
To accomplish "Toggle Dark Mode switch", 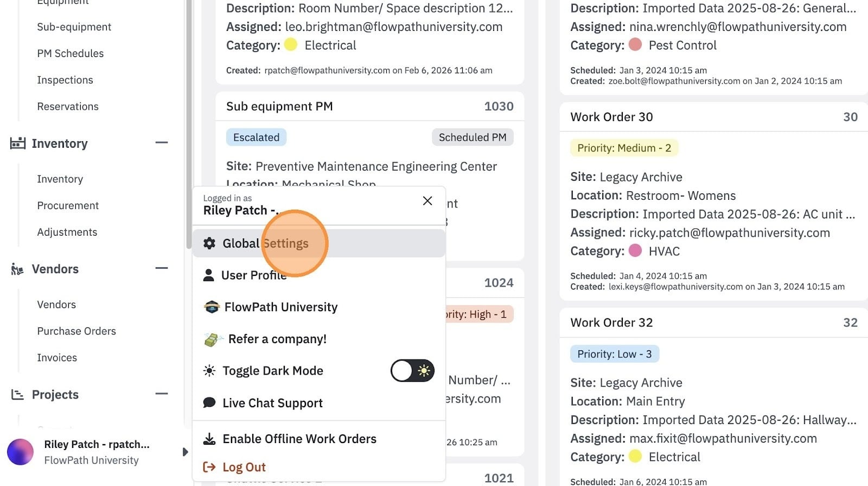I will [412, 371].
